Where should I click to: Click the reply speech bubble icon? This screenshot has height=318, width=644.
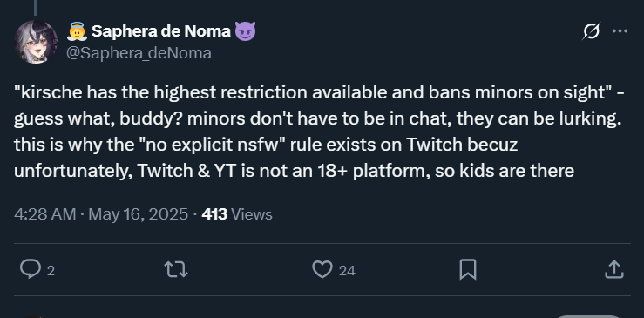(x=31, y=270)
